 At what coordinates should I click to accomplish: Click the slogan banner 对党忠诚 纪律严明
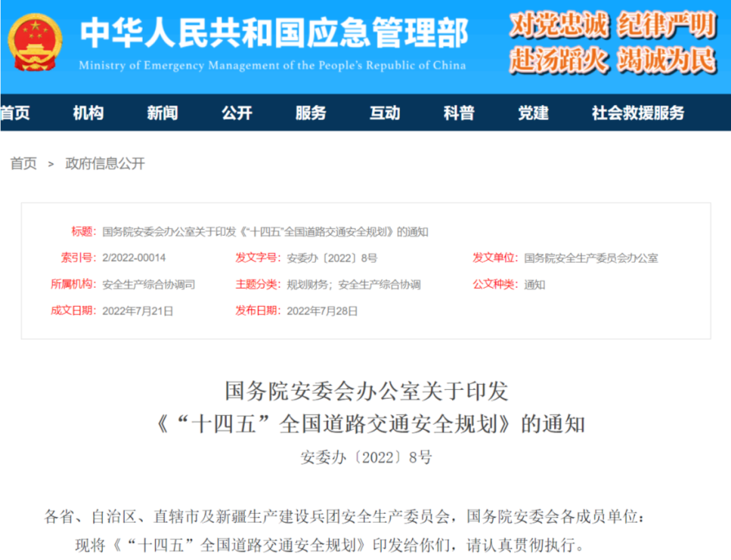[x=613, y=24]
